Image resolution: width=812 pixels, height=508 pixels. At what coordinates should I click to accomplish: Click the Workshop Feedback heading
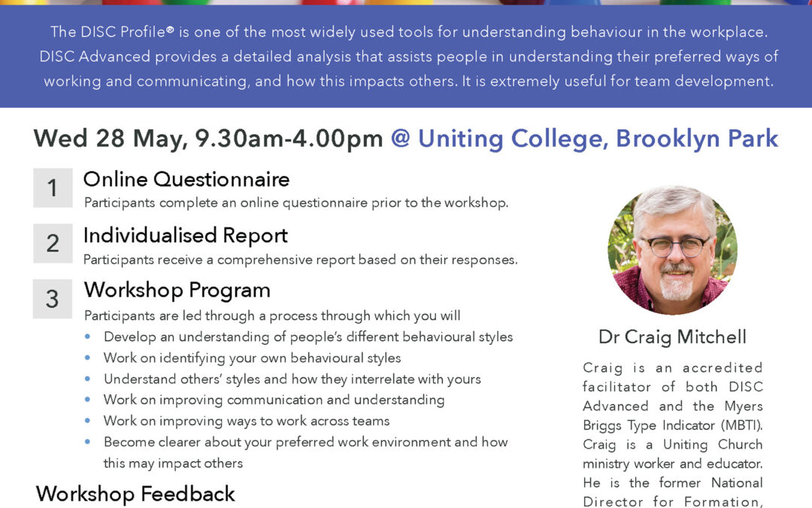[x=135, y=494]
